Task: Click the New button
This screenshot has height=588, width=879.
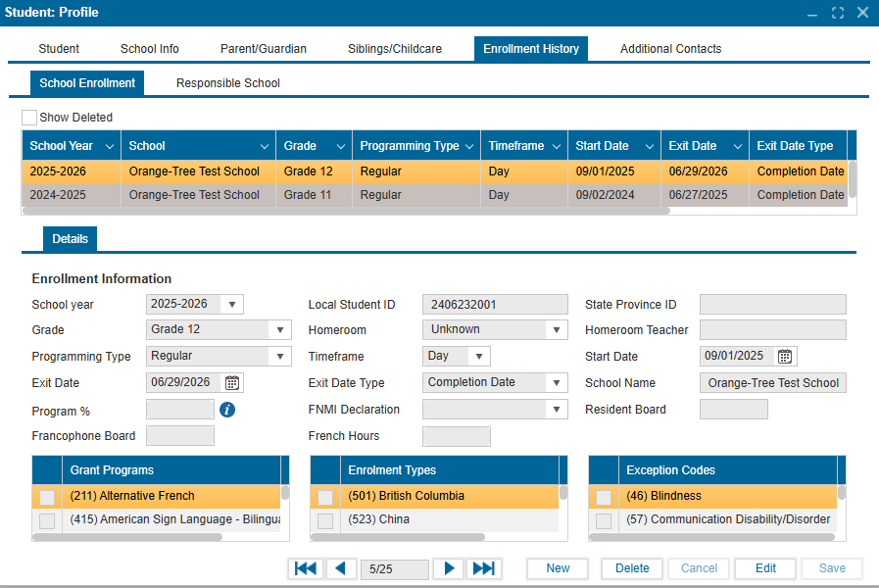Action: (558, 568)
